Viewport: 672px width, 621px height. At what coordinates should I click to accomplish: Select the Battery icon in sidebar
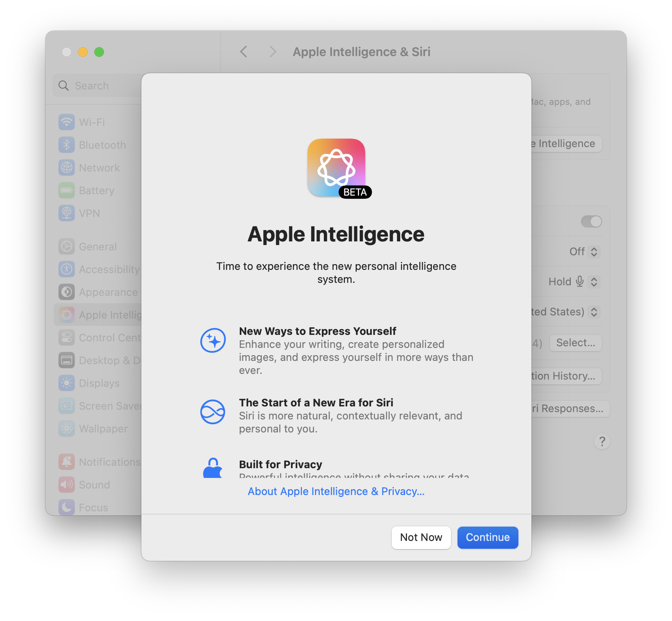tap(67, 190)
